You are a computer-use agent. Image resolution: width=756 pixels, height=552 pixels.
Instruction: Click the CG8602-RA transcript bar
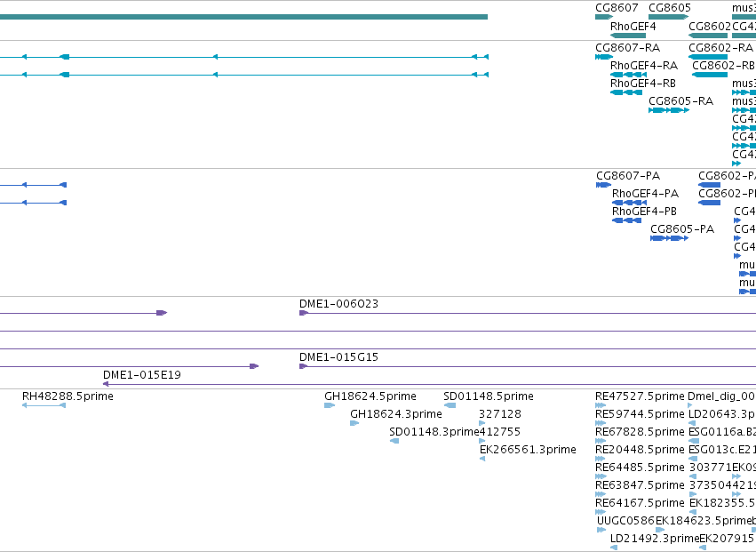[x=708, y=57]
